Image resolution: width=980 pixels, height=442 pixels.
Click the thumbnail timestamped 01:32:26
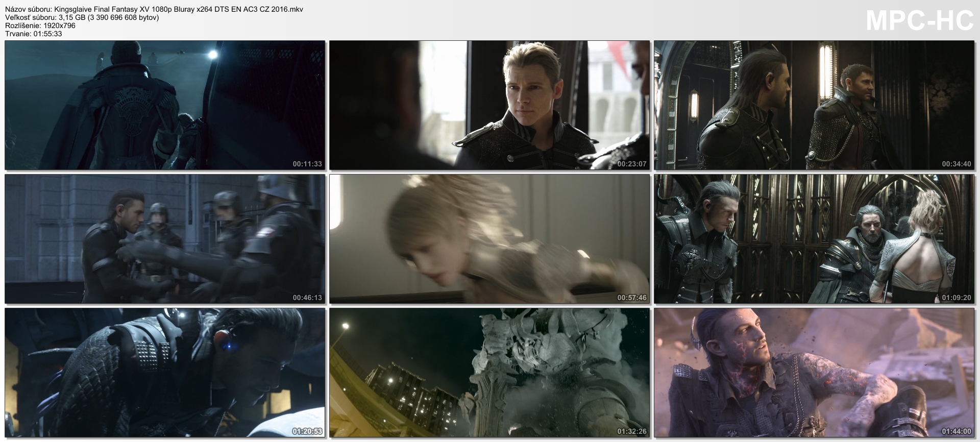coord(489,373)
